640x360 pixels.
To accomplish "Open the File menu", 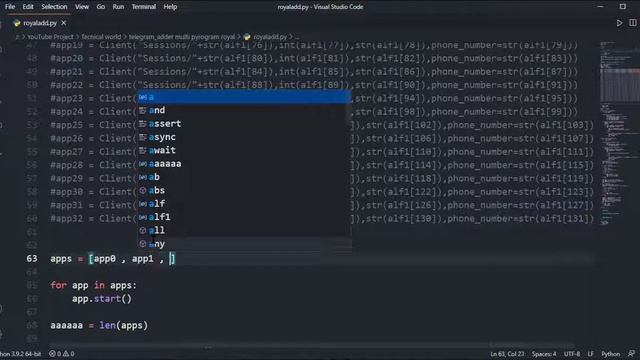I will click(10, 7).
